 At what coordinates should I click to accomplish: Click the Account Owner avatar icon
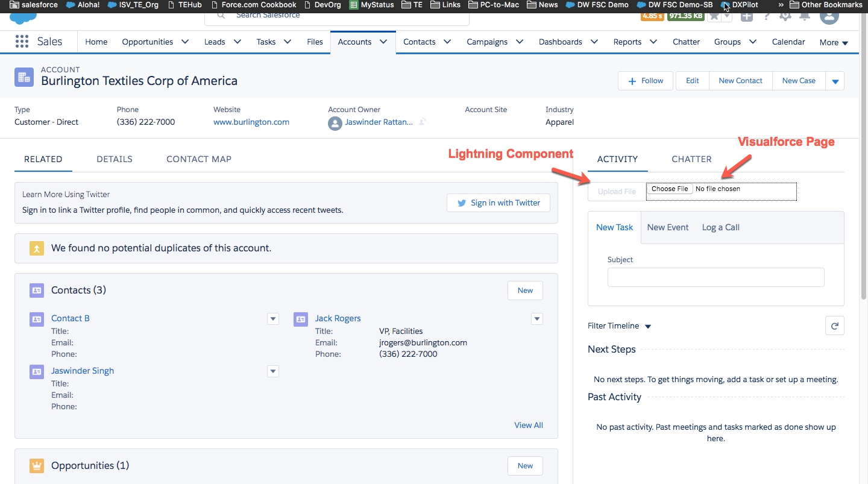tap(335, 124)
